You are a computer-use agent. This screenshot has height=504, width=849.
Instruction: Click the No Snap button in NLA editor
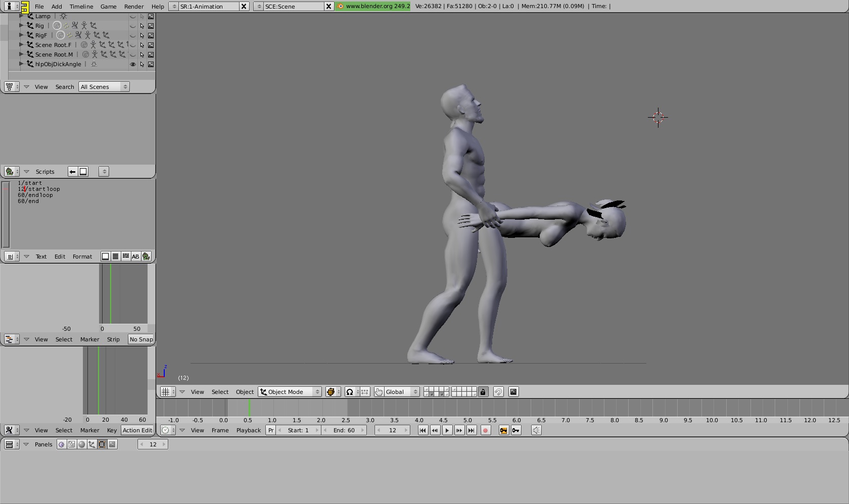pyautogui.click(x=141, y=339)
